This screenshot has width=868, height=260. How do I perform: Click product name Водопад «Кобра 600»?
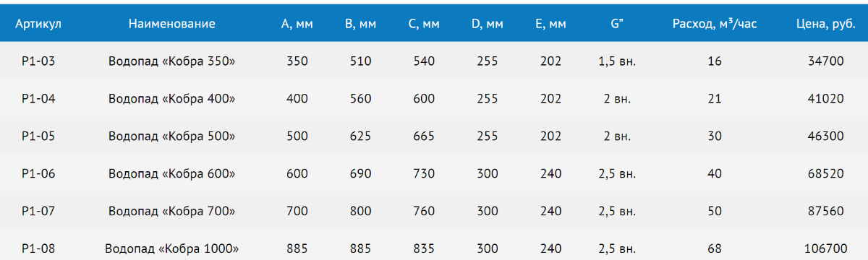tap(172, 174)
